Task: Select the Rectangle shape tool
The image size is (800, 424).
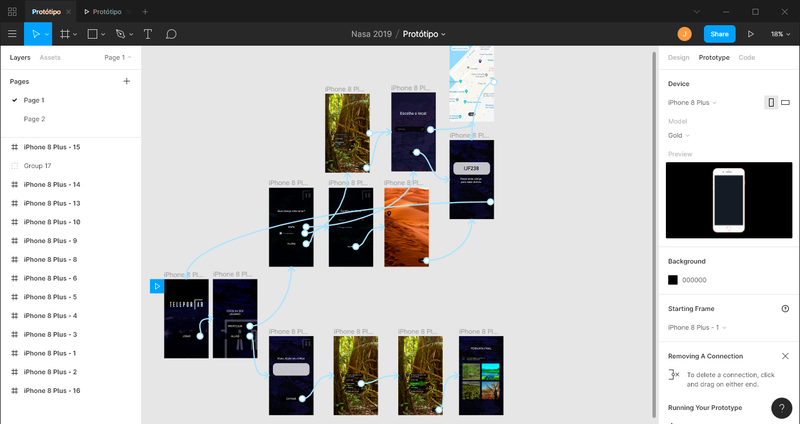Action: coord(92,34)
